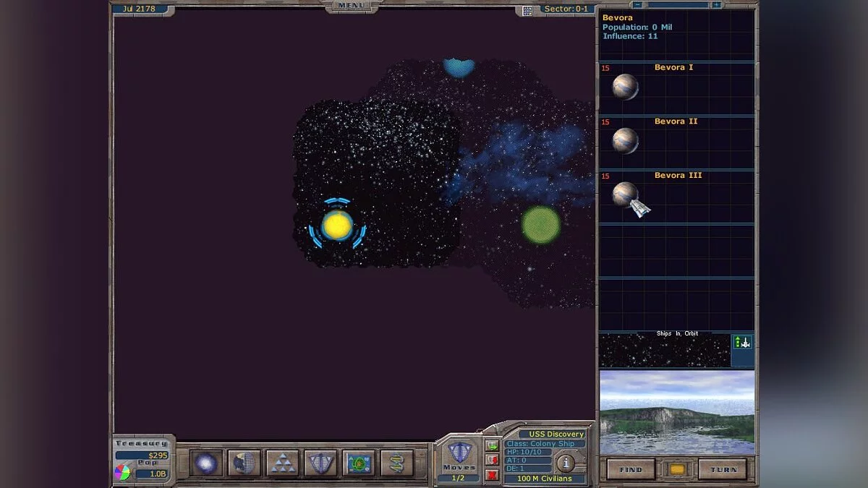Click the zoom slider plus button
Image resolution: width=868 pixels, height=488 pixels.
tap(716, 5)
